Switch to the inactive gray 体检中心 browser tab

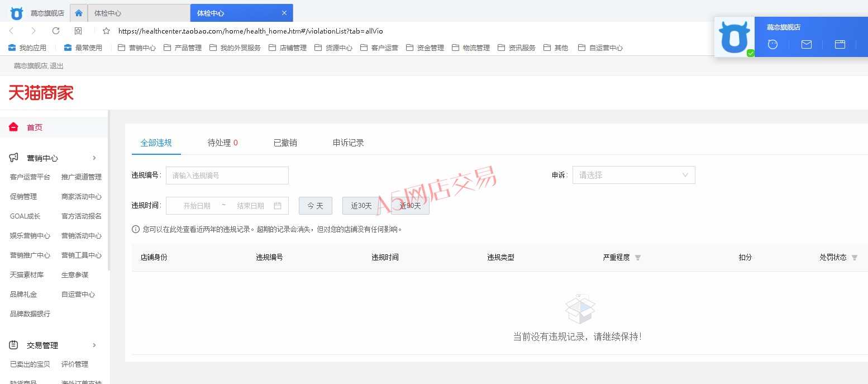click(x=139, y=13)
